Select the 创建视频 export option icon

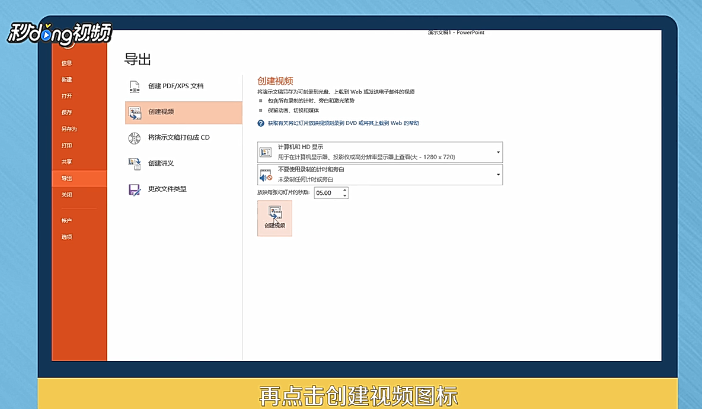[x=134, y=112]
